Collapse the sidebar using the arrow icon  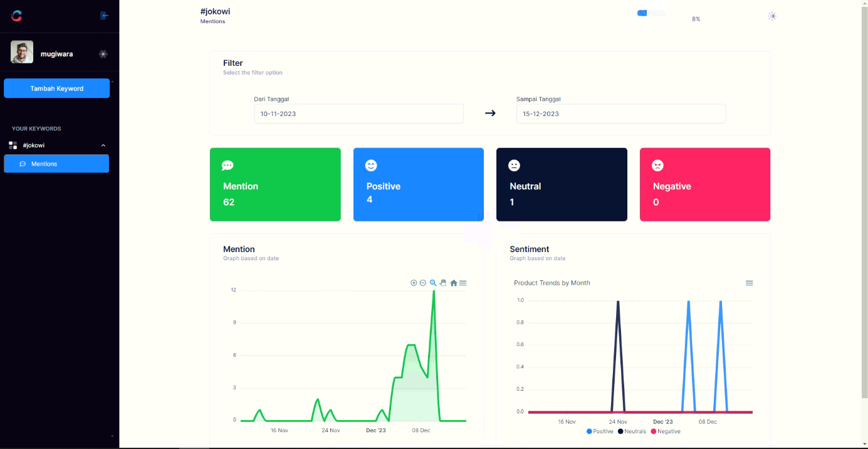click(104, 16)
